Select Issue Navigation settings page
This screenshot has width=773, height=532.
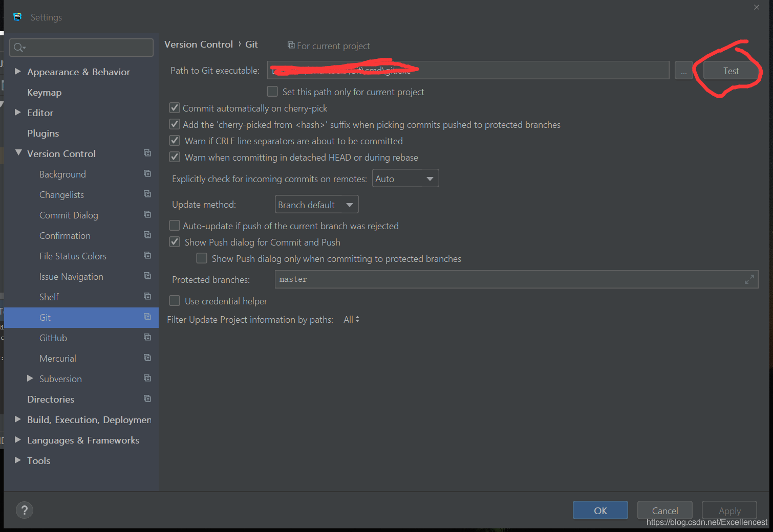click(71, 277)
